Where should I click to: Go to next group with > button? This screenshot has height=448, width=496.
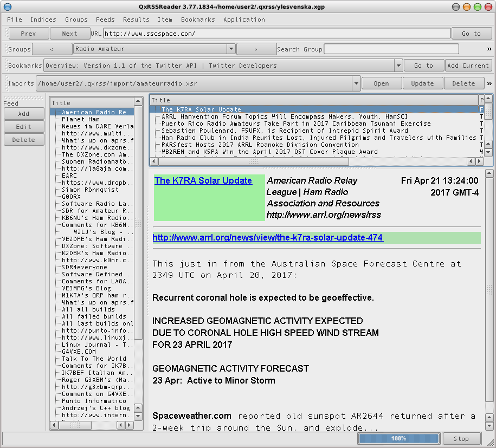pyautogui.click(x=256, y=49)
